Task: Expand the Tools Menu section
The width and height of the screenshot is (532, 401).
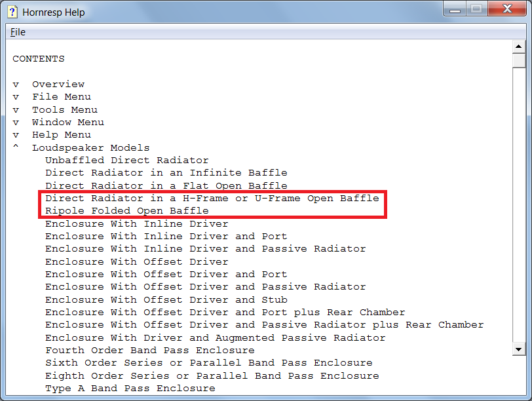Action: coord(16,110)
